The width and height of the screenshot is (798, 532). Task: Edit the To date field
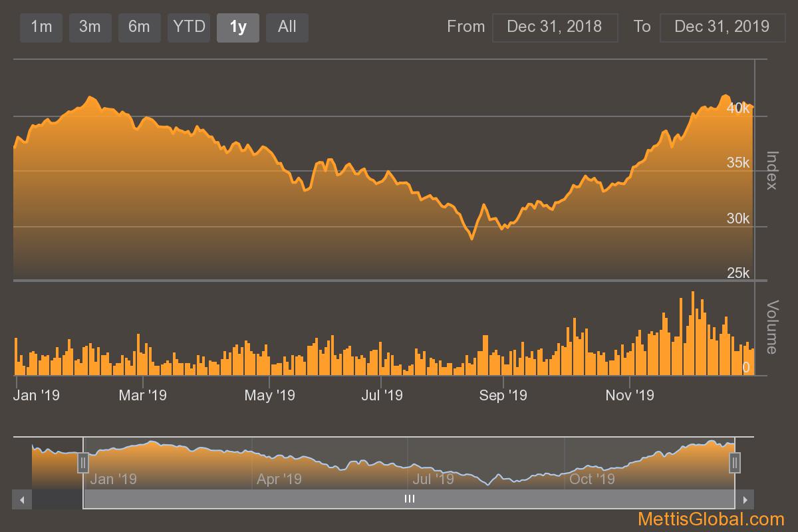click(722, 27)
